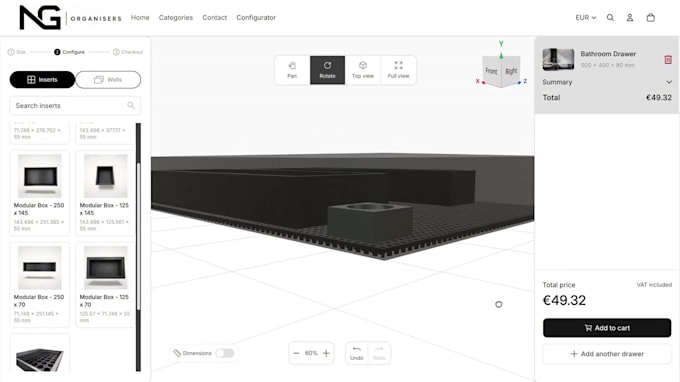Select the Modular Box - 250 x 145 insert
The width and height of the screenshot is (680, 382).
pos(39,193)
